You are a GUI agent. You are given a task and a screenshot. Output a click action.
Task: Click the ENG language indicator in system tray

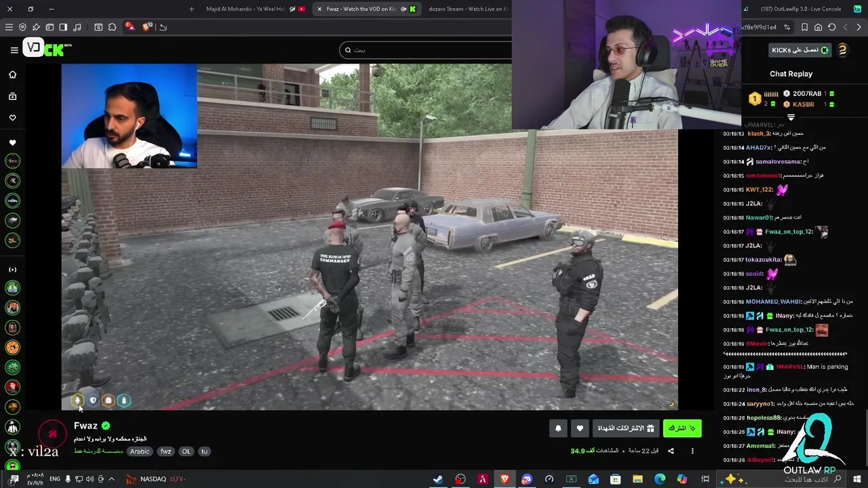pos(55,479)
